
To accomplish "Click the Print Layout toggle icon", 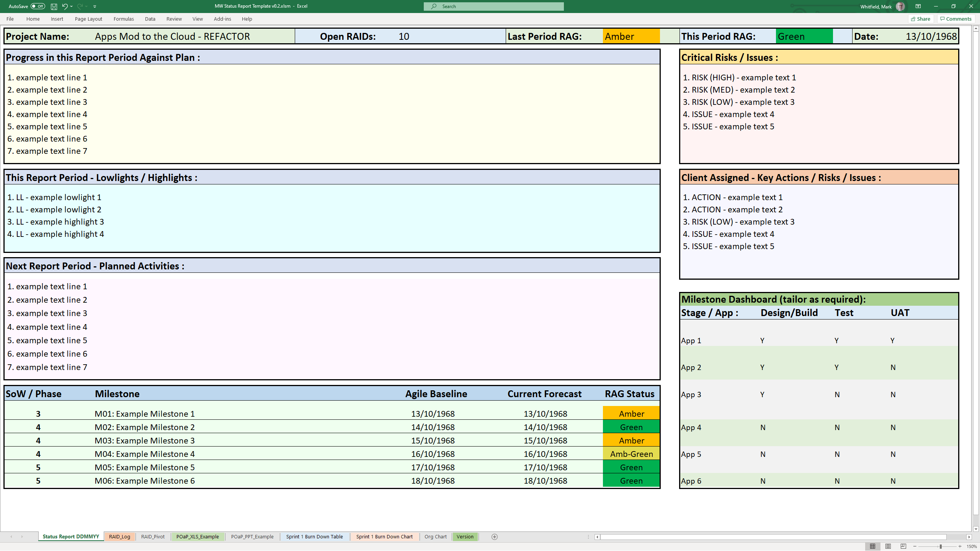I will 889,546.
